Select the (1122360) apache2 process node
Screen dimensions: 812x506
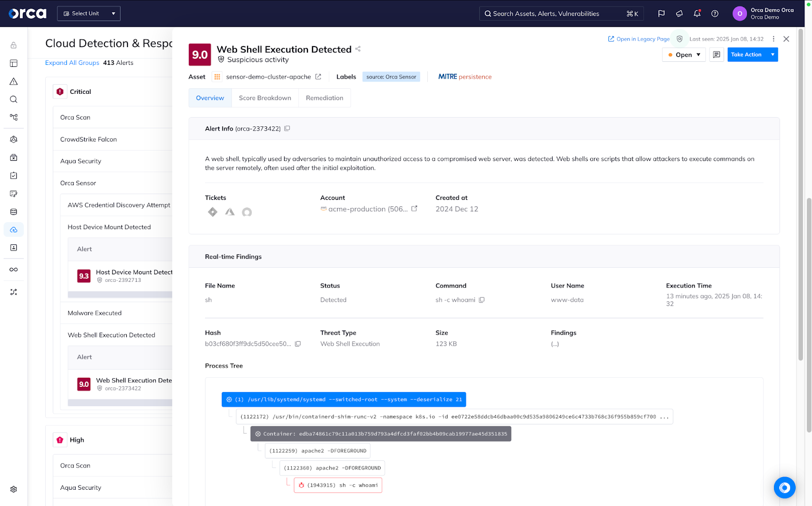(332, 468)
